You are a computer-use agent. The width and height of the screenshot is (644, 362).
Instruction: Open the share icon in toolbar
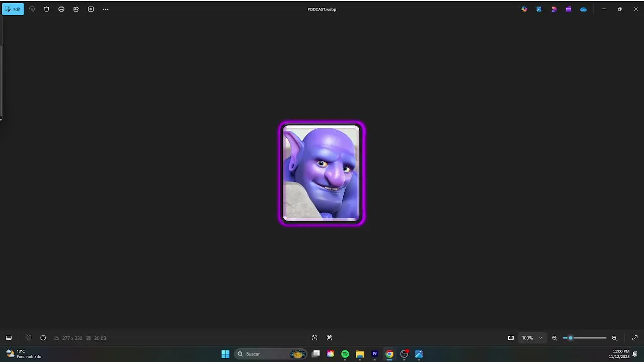(x=76, y=9)
